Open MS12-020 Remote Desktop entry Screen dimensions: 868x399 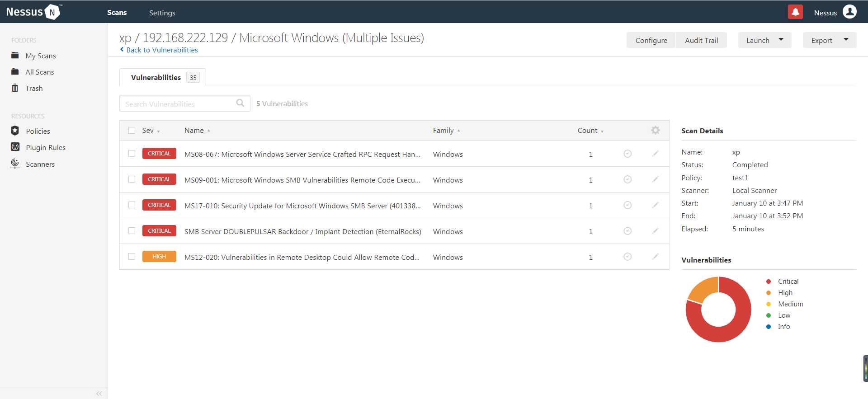tap(302, 257)
